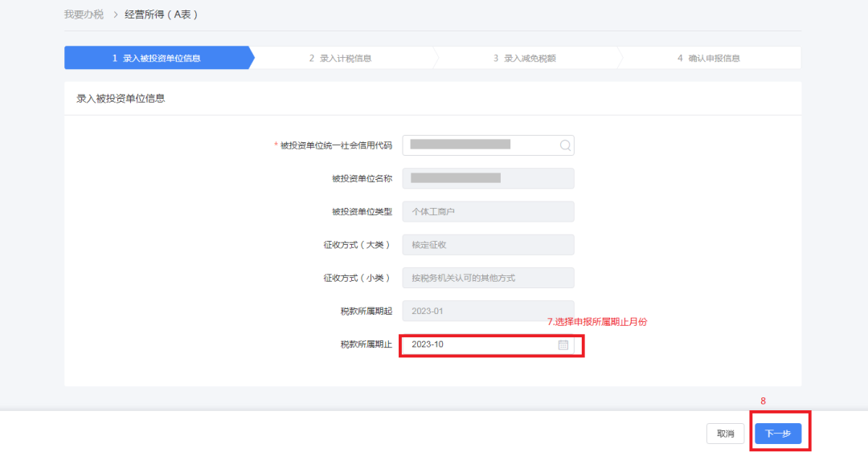
Task: Click the 征收方式（大类）label
Action: click(x=357, y=245)
